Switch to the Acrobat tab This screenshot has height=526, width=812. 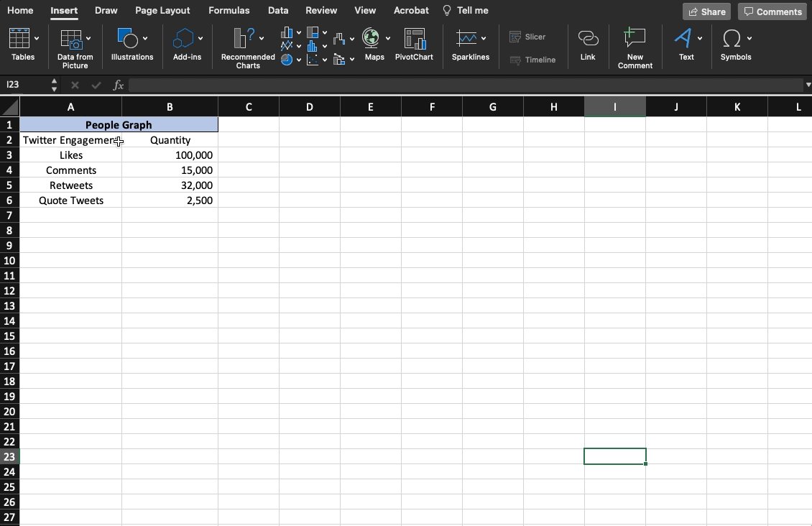pos(411,10)
